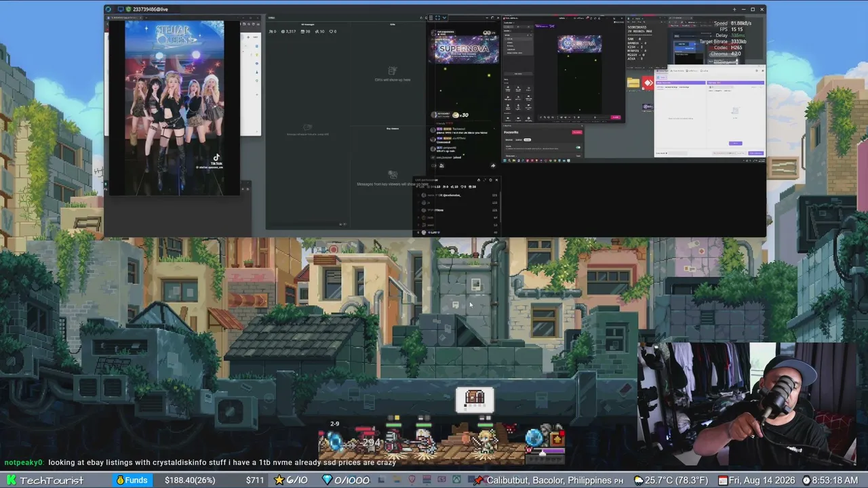The width and height of the screenshot is (868, 488).
Task: Click the heart likes stat showing 0
Action: [332, 31]
